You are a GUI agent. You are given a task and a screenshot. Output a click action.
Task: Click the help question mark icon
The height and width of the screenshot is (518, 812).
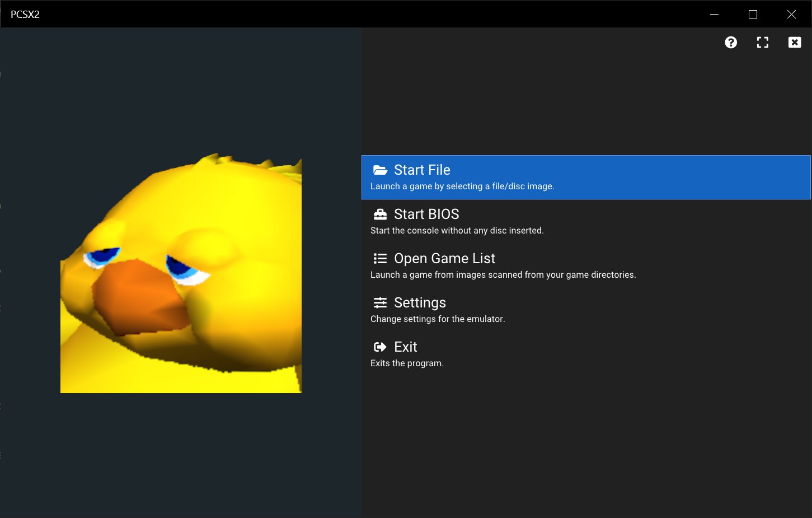[x=731, y=43]
